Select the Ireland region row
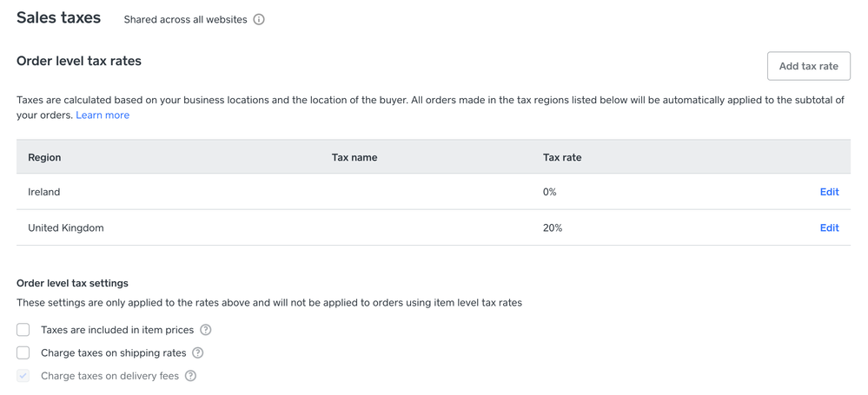Viewport: 868px width, 395px height. point(44,192)
